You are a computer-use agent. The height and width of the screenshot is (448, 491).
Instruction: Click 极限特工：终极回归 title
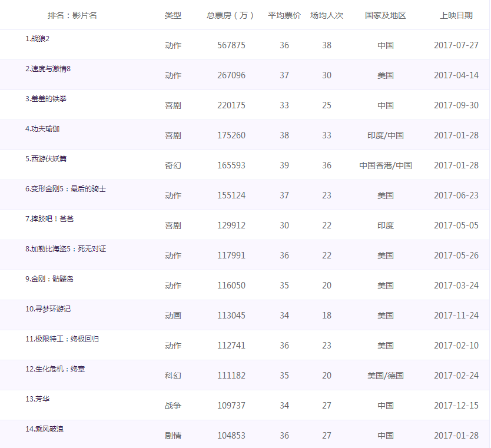point(62,339)
